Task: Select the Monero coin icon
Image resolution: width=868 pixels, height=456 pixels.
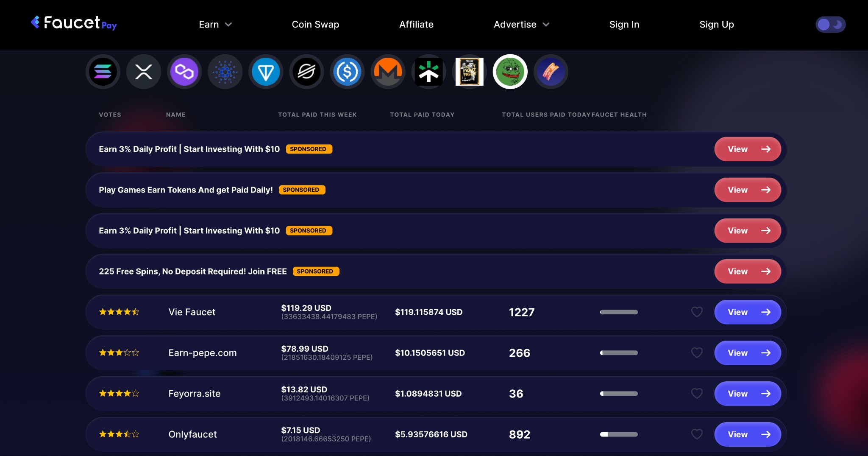Action: click(x=388, y=72)
